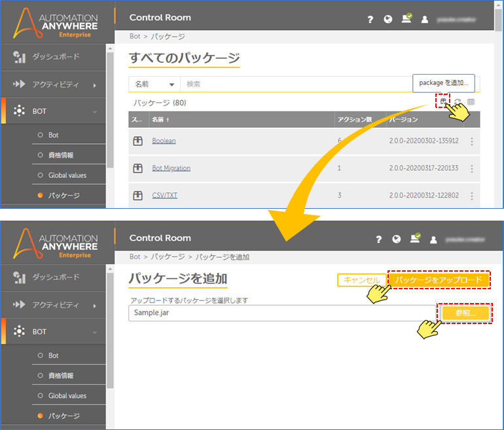This screenshot has width=504, height=430.
Task: Sort by the 名前 column header
Action: point(160,120)
